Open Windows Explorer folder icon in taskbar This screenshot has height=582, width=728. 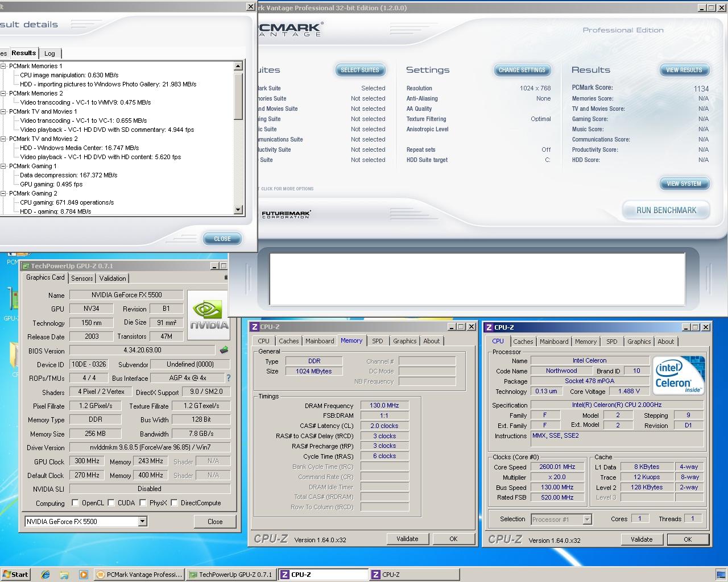click(64, 575)
